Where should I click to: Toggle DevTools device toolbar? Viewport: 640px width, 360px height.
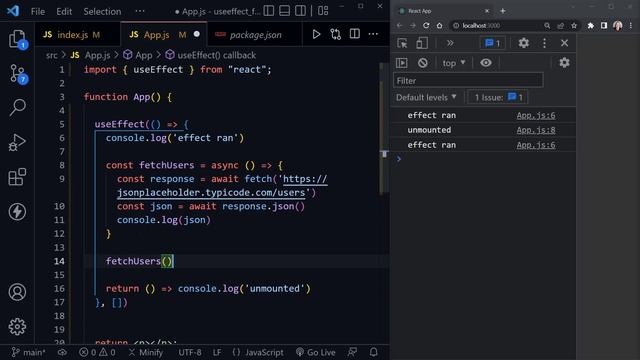(x=422, y=43)
